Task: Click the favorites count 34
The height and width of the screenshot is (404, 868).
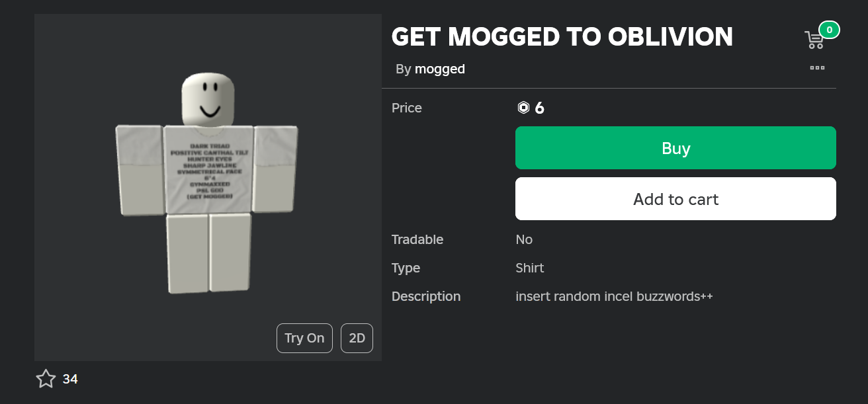Action: click(70, 379)
